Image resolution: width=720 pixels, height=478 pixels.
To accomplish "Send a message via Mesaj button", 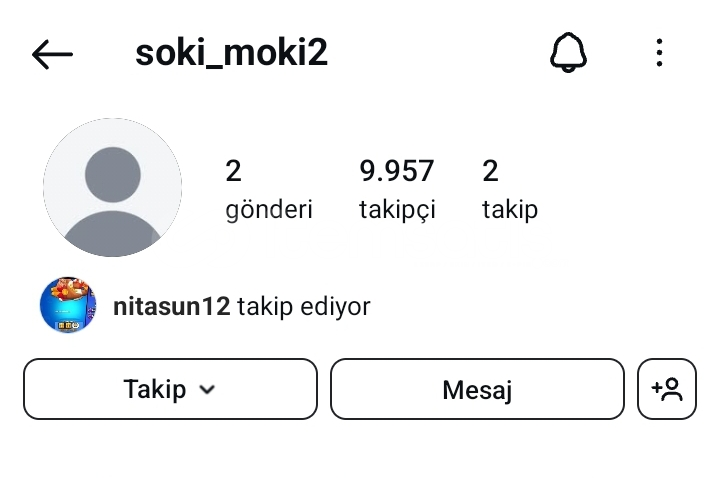I will tap(477, 389).
